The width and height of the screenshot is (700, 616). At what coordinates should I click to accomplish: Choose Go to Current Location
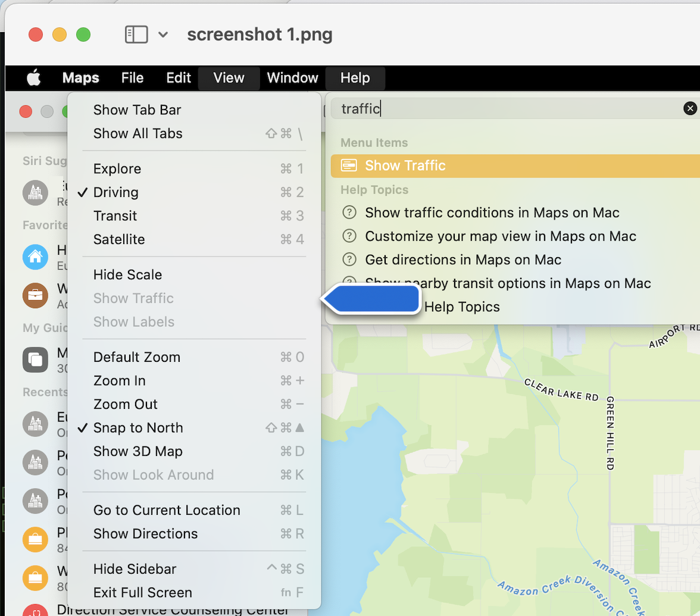(x=194, y=510)
